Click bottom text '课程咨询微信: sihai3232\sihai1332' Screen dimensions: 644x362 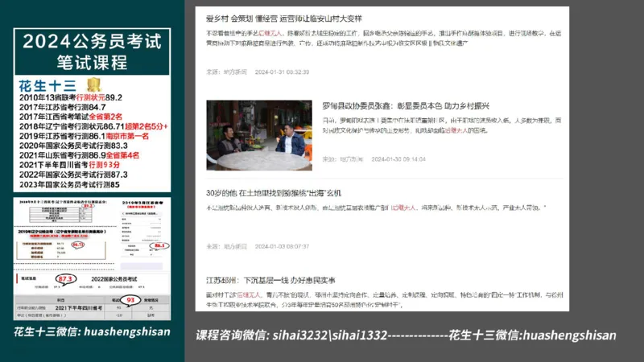(291, 335)
